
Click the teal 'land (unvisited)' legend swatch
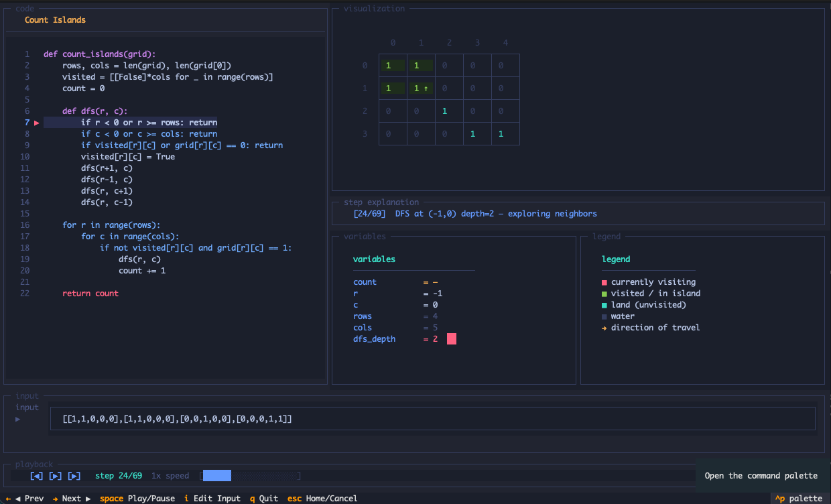604,305
